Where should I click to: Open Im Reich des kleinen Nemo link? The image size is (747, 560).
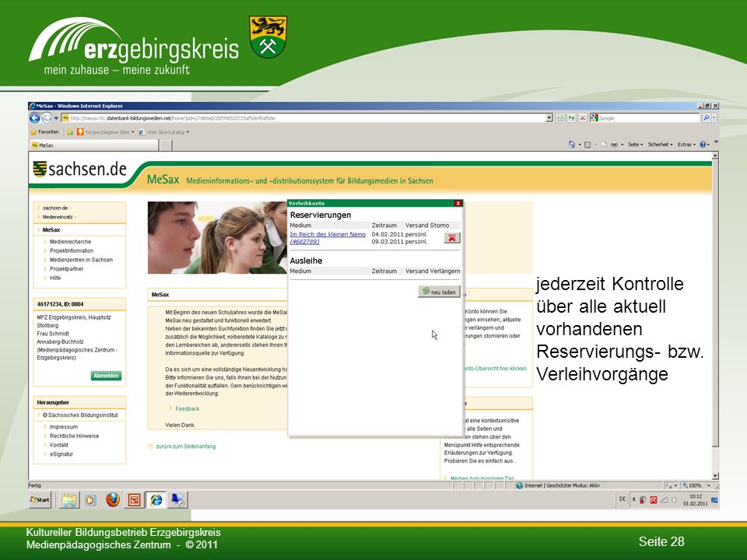pos(328,238)
